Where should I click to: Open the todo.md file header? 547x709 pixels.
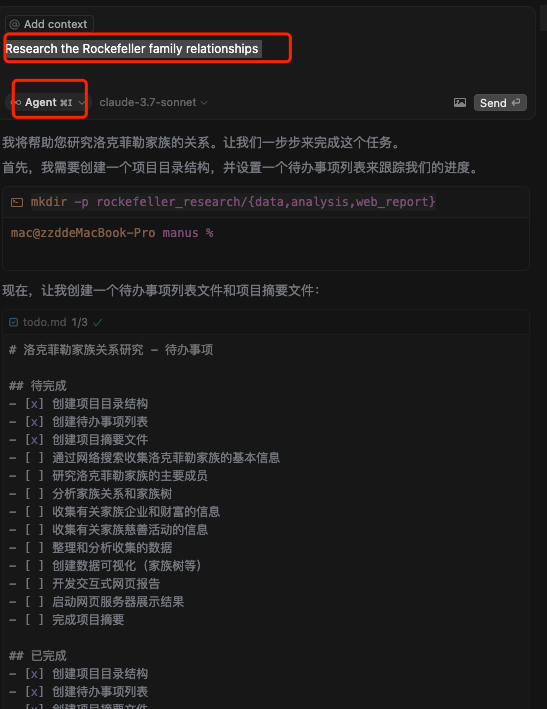coord(266,322)
